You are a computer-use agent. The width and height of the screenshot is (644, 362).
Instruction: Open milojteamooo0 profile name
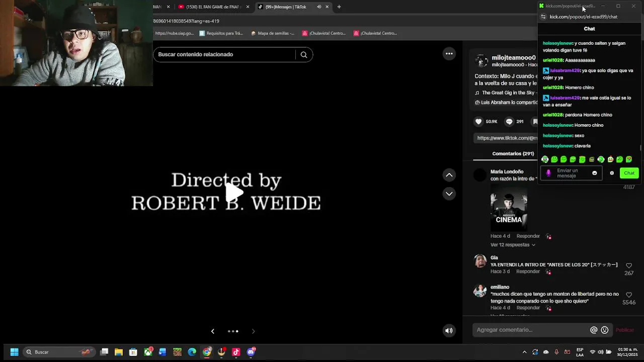(513, 58)
